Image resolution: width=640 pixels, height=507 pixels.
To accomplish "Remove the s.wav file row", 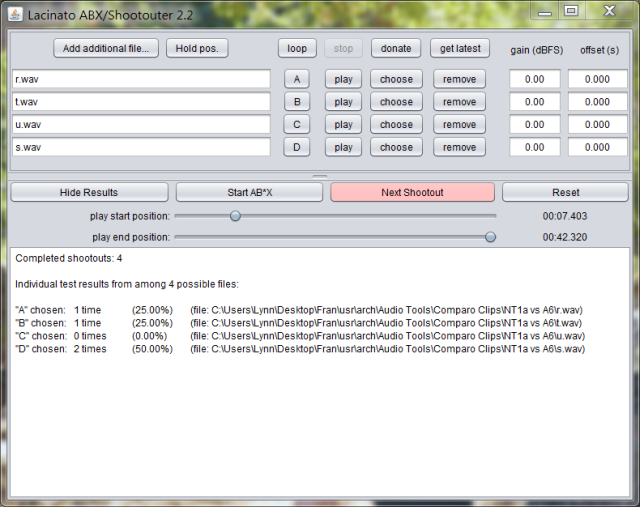I will click(x=459, y=147).
